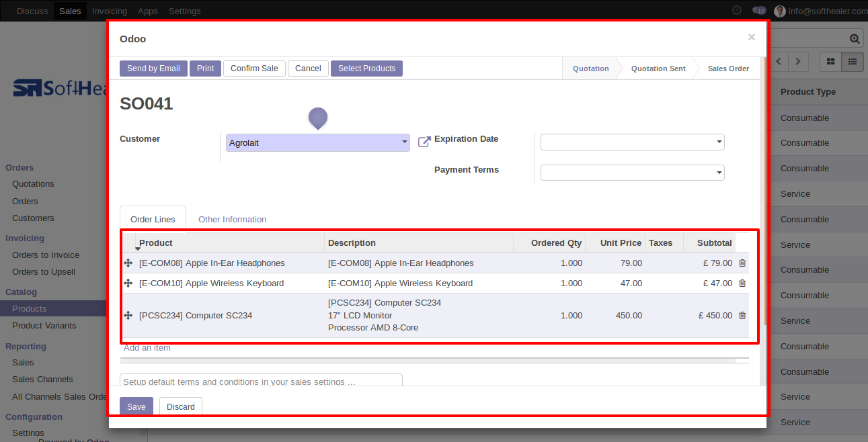The image size is (868, 442).
Task: Sort by the Description column header
Action: pos(419,242)
